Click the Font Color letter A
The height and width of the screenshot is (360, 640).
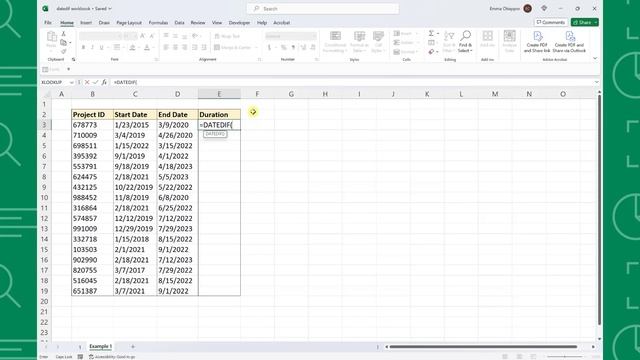click(x=147, y=48)
